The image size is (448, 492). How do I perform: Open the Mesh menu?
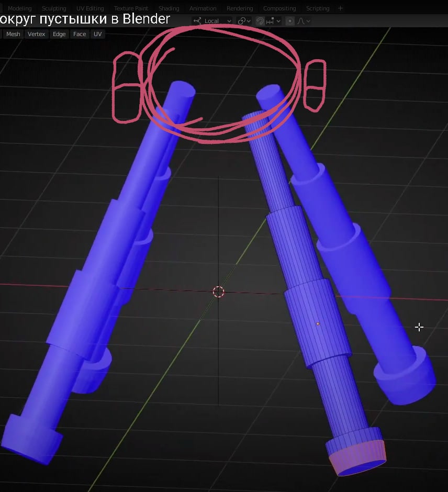13,34
